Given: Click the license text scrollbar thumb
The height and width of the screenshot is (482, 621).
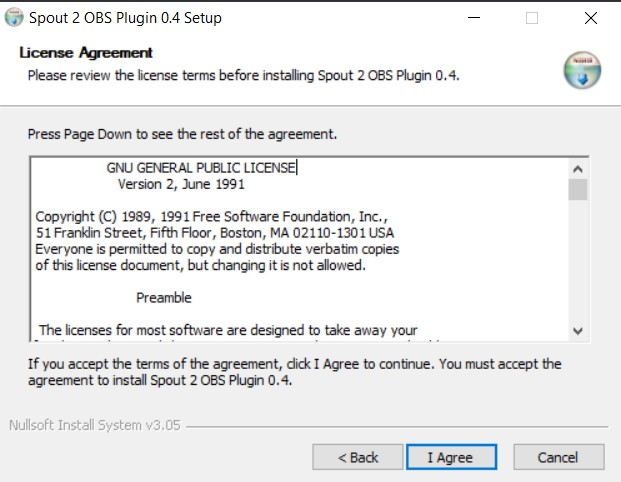Looking at the screenshot, I should 578,190.
